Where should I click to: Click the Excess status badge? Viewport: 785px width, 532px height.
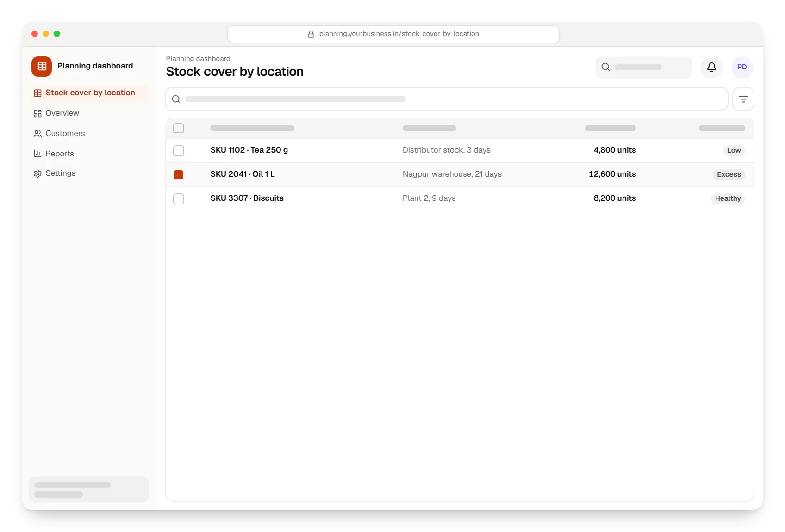coord(729,174)
